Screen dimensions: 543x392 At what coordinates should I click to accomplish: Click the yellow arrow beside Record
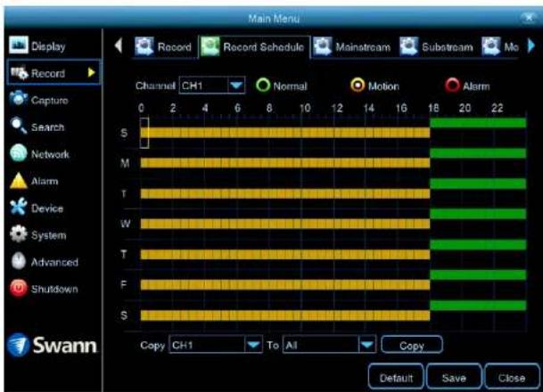92,72
